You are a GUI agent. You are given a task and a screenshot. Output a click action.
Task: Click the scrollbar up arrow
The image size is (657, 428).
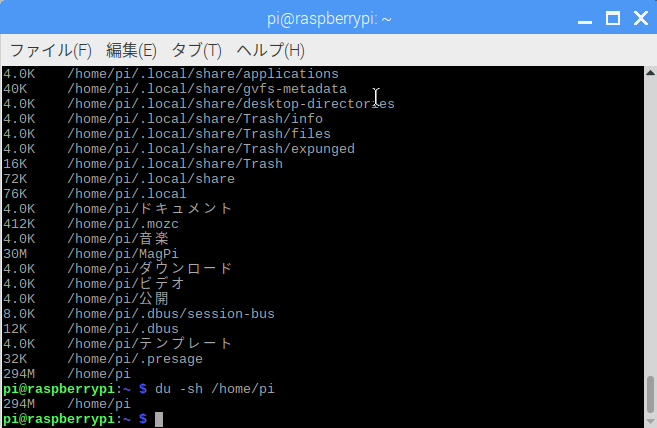pyautogui.click(x=650, y=73)
